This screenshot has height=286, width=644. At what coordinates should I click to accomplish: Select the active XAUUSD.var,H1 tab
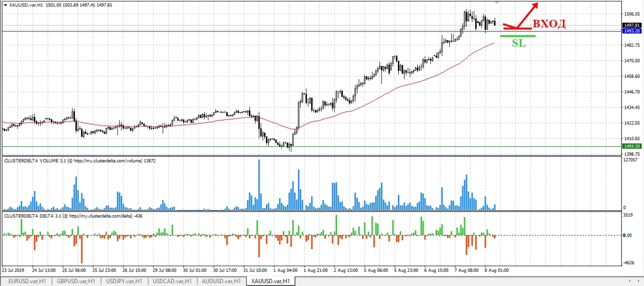pyautogui.click(x=271, y=280)
